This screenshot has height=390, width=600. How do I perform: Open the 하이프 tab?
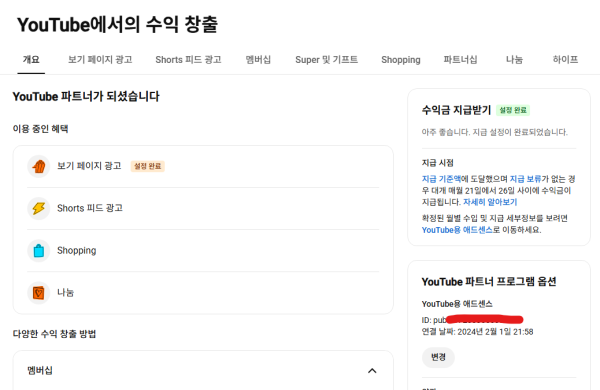tap(565, 60)
